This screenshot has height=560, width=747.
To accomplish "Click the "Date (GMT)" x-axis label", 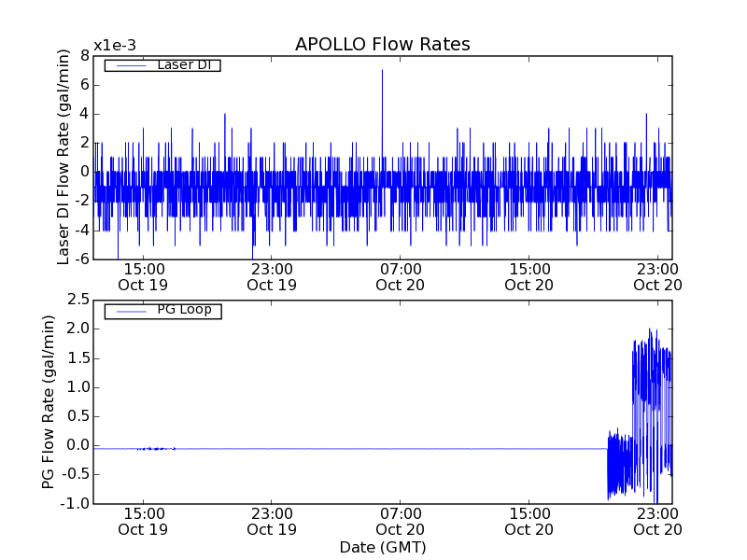I will pos(382,547).
